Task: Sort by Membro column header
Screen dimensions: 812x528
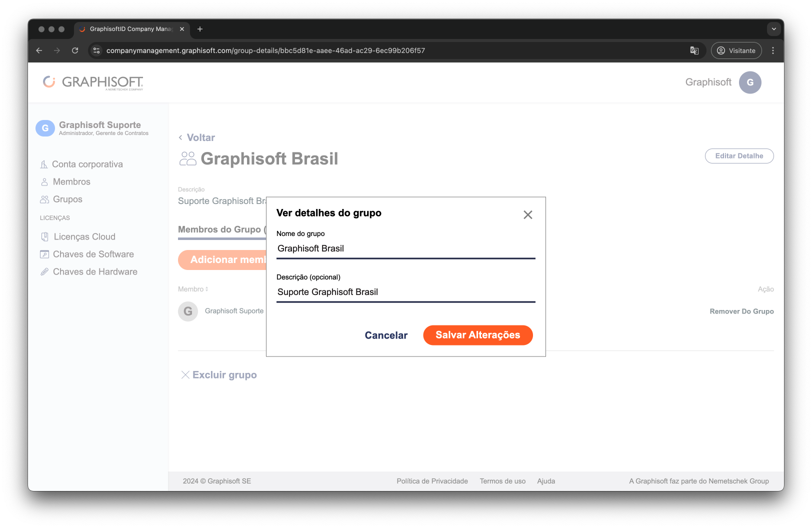Action: pyautogui.click(x=193, y=289)
